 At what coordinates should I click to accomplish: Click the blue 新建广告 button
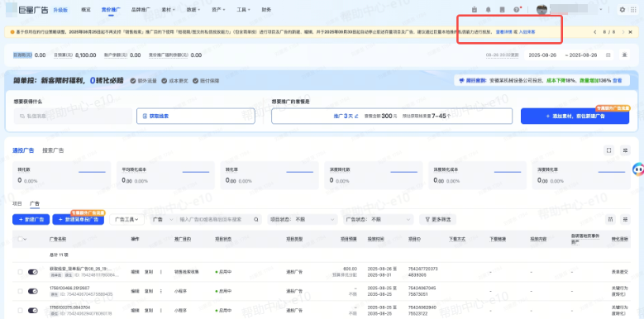pos(31,220)
